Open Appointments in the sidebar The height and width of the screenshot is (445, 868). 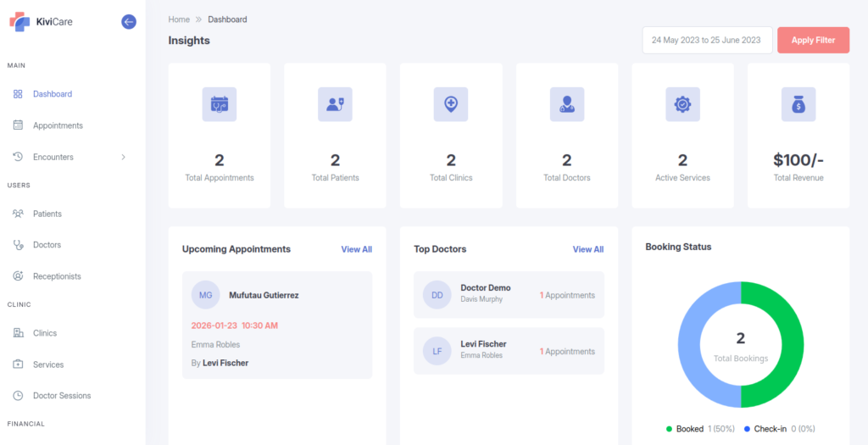(58, 125)
